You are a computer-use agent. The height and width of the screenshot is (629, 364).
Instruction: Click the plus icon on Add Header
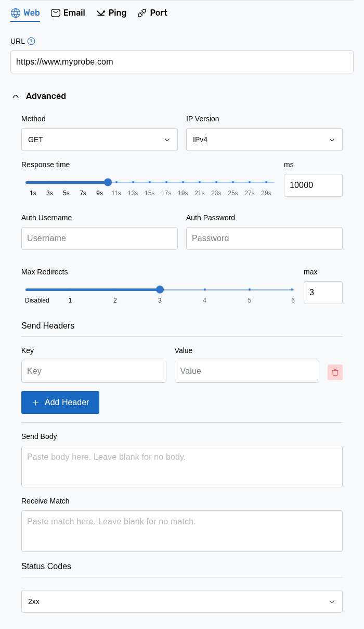[x=35, y=402]
